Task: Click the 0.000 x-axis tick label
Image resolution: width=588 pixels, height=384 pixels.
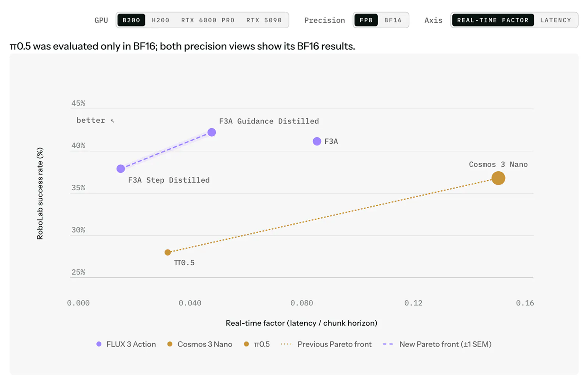Action: click(x=78, y=303)
